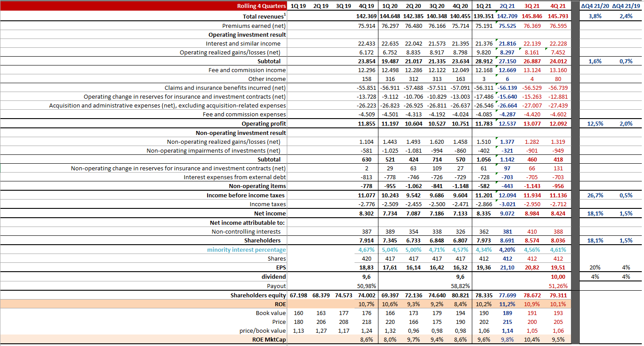Click Operating realized gains/losses 1Q 21 value 9.820

coord(483,52)
